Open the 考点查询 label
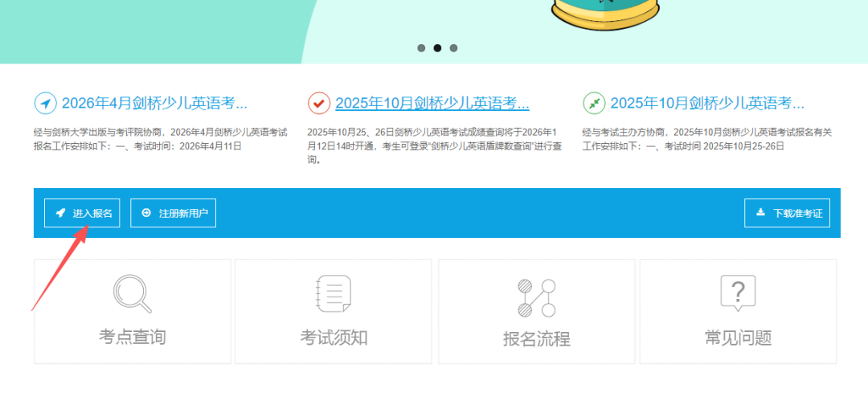Viewport: 868px width, 393px height. point(133,337)
